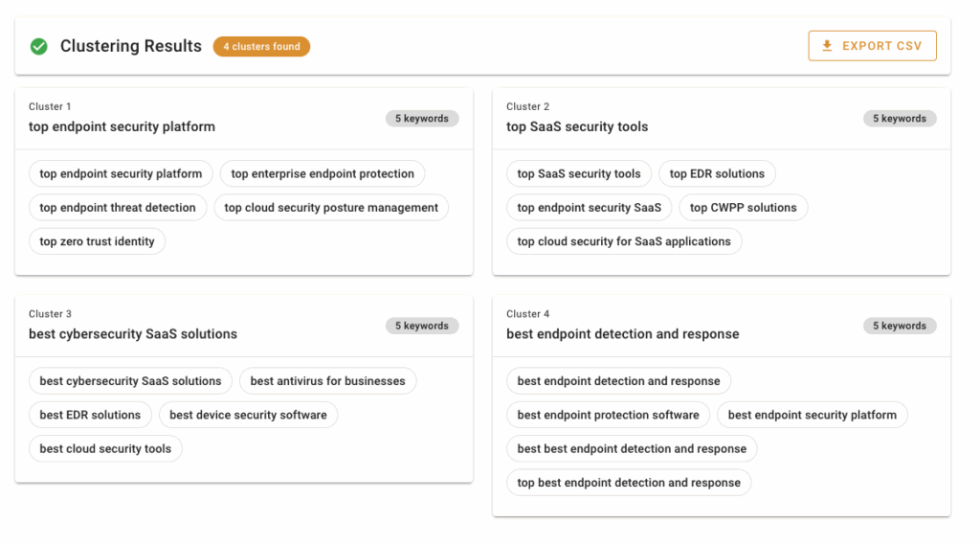Select 'top best endpoint detection and response' chip
Screen dimensions: 980x545
pyautogui.click(x=629, y=483)
